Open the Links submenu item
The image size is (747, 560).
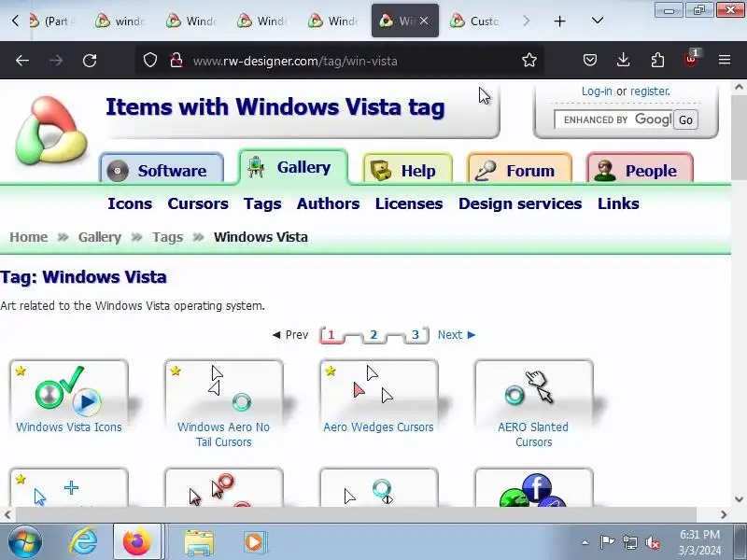pyautogui.click(x=618, y=203)
